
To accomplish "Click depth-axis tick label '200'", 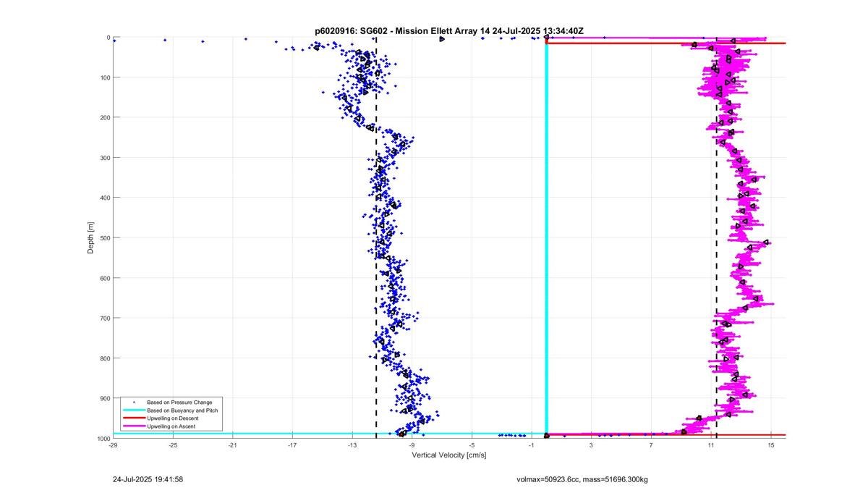I will [x=105, y=117].
